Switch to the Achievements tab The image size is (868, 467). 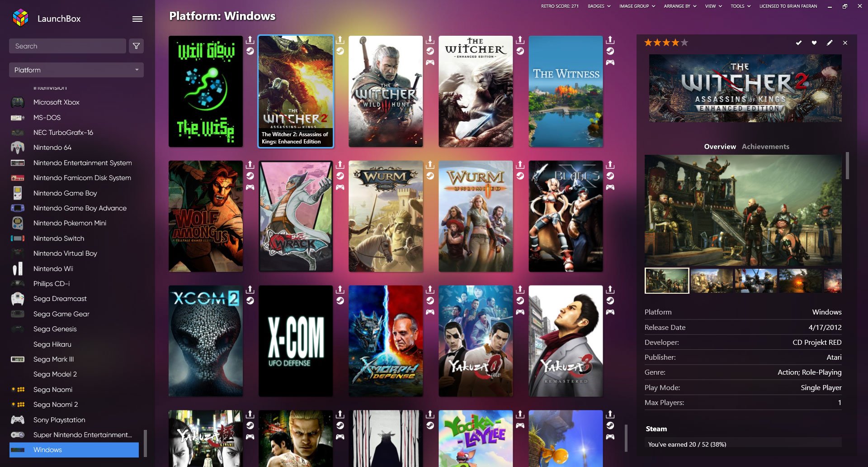[x=765, y=147]
